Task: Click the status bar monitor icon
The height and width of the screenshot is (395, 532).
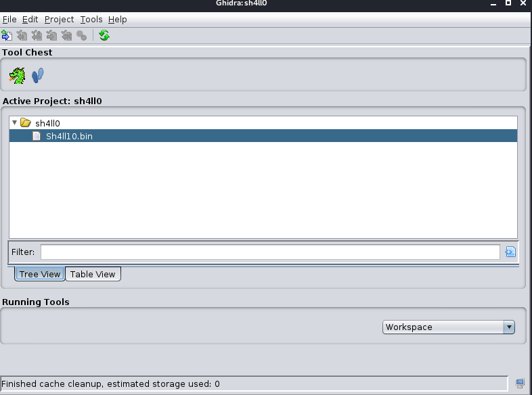Action: pos(520,384)
